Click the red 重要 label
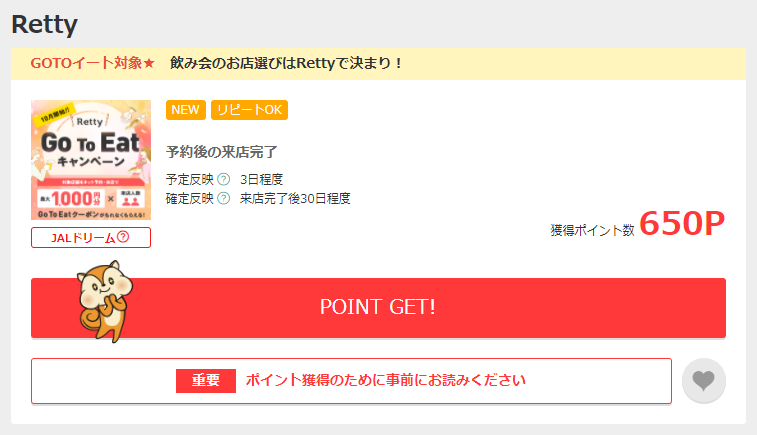This screenshot has height=435, width=757. coord(206,381)
